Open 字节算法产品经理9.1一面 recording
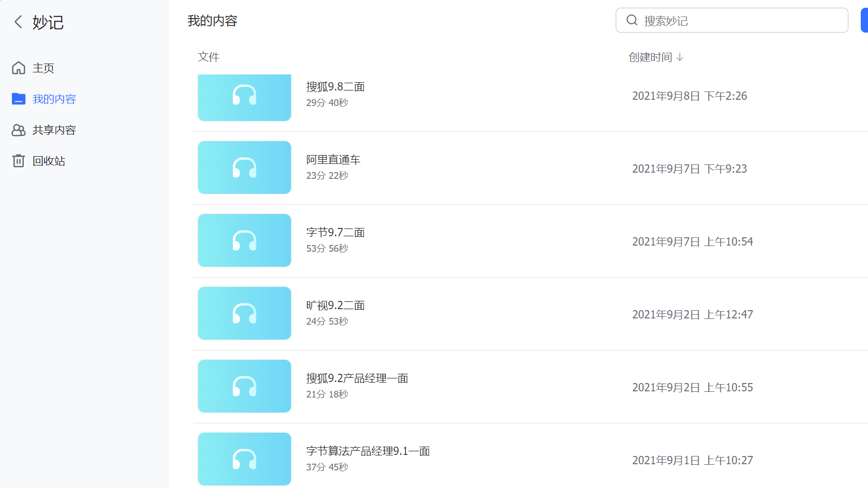Viewport: 868px width, 488px height. 368,451
